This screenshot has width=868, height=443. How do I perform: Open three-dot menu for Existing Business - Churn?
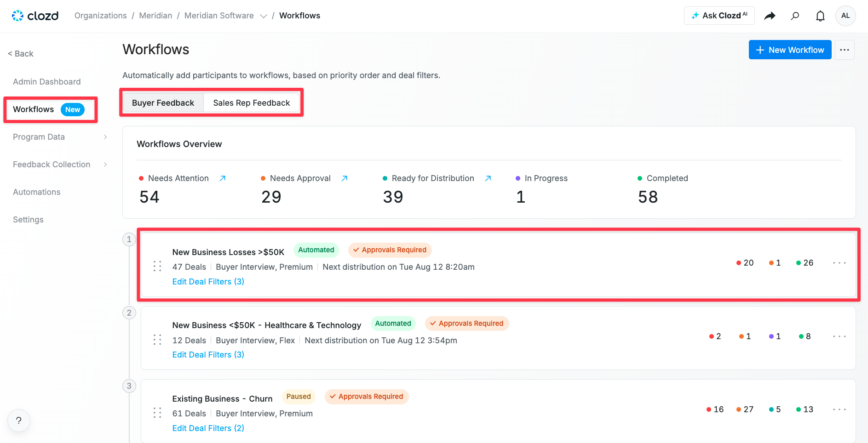tap(839, 409)
